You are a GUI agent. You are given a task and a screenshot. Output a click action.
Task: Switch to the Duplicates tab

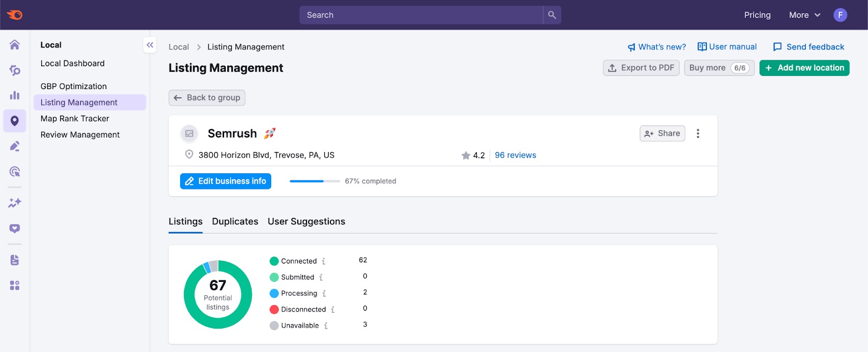click(235, 222)
